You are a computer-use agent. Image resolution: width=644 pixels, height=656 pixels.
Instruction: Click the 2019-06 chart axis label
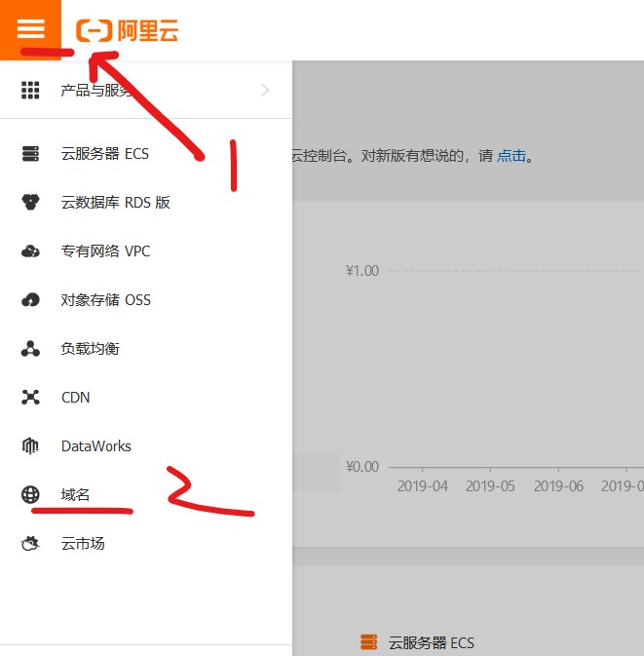click(558, 486)
